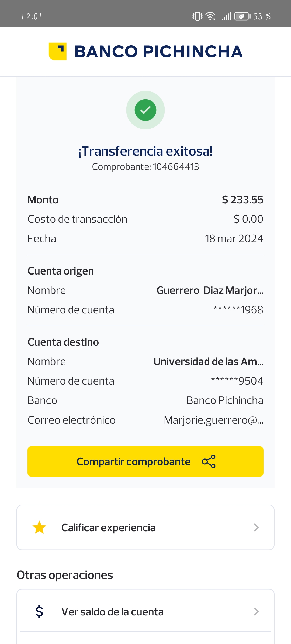
Task: Tap the Monto amount $ 233.55
Action: 242,200
